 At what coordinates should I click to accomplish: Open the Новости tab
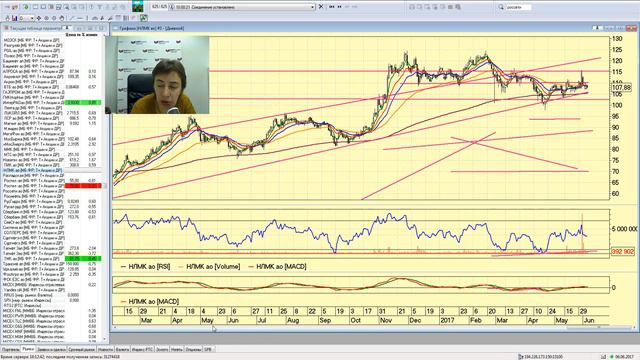tap(105, 349)
